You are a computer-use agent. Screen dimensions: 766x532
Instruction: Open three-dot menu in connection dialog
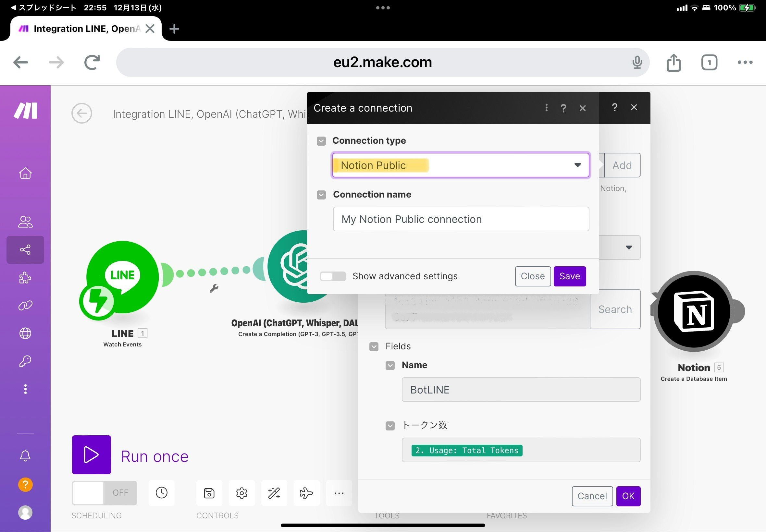tap(546, 108)
